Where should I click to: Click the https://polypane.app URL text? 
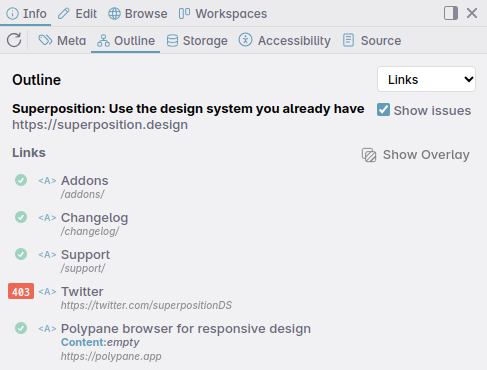[111, 356]
